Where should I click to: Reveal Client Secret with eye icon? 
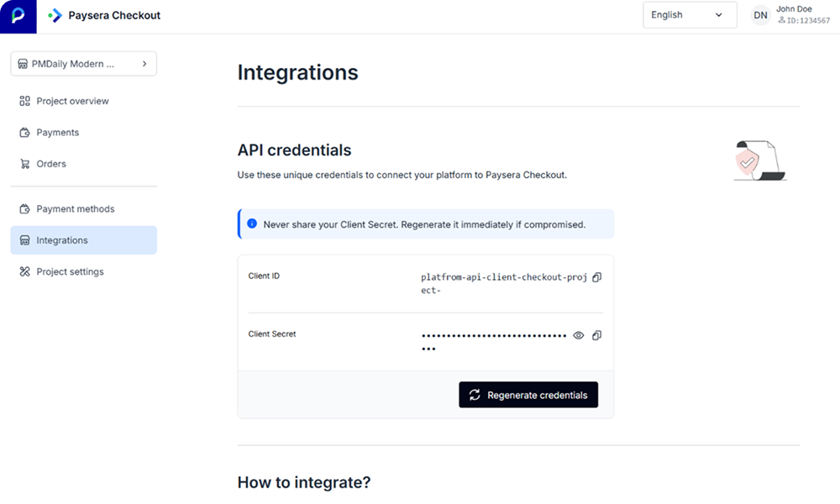click(579, 335)
